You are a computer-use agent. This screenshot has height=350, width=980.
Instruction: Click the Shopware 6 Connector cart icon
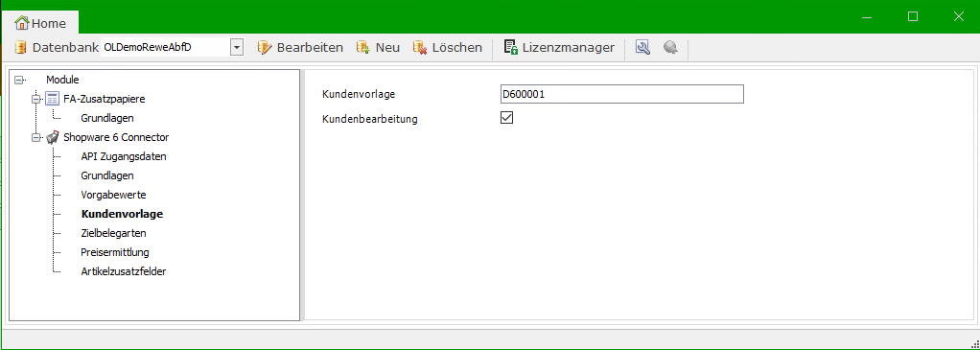[53, 137]
